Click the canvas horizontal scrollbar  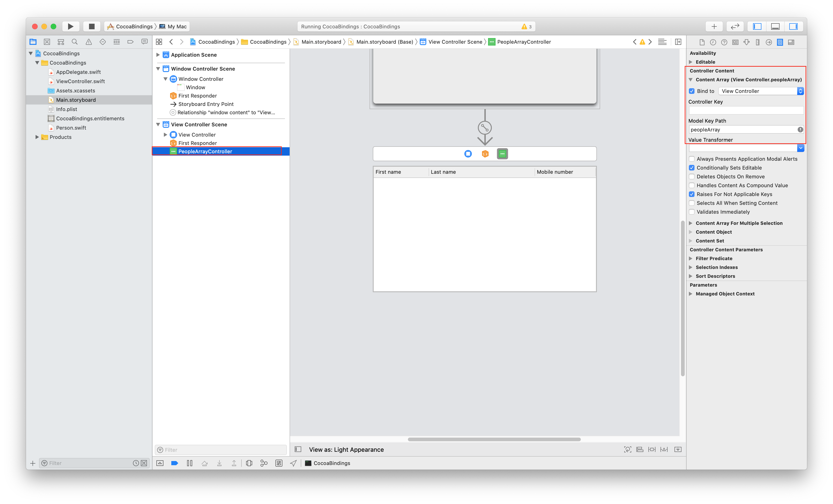[494, 439]
